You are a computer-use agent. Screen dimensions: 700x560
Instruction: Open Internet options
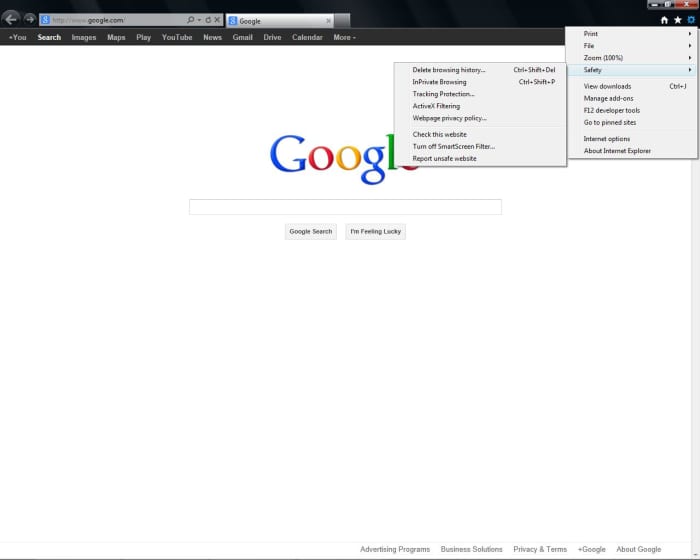[632, 139]
